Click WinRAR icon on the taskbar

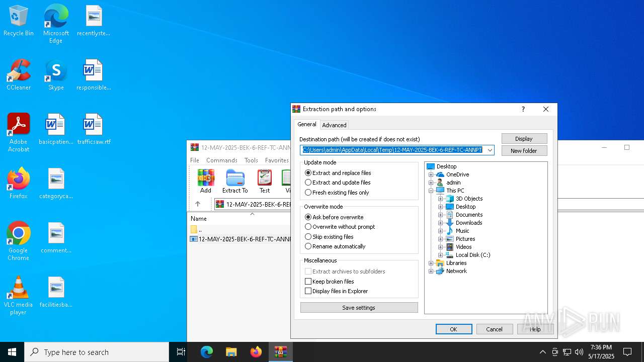[281, 352]
